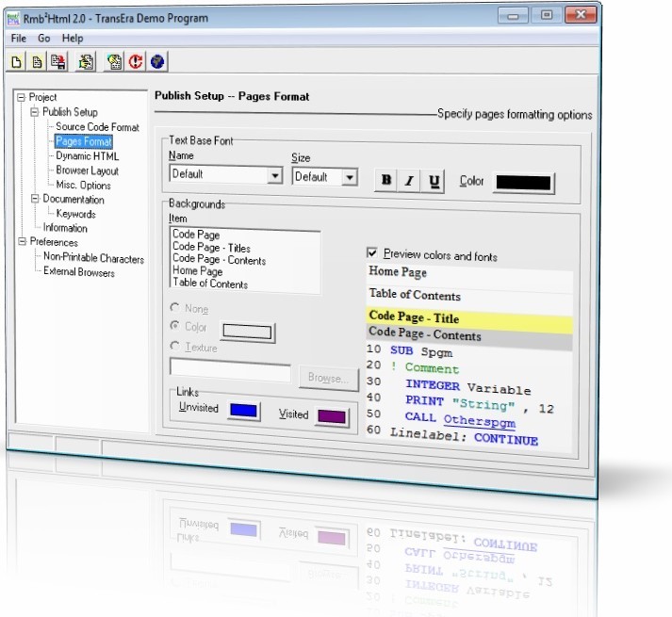This screenshot has height=617, width=672.
Task: Minimize the Rmb2Html window
Action: (x=513, y=16)
